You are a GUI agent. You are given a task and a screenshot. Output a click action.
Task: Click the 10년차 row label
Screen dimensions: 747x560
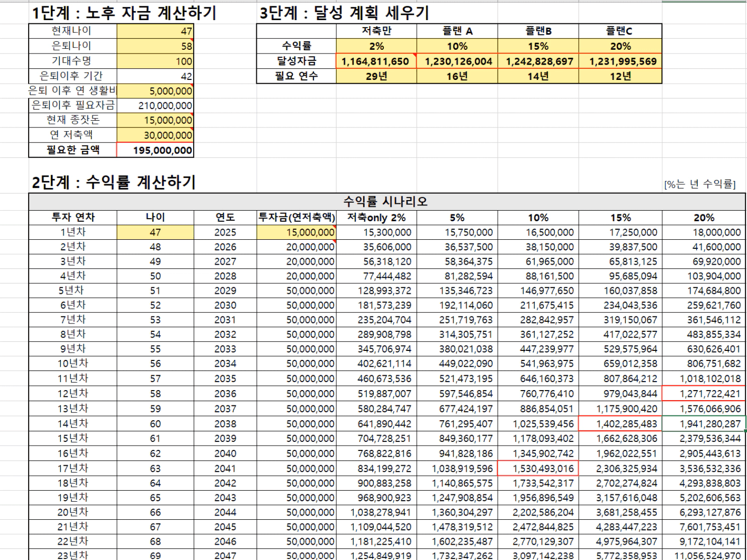(73, 364)
